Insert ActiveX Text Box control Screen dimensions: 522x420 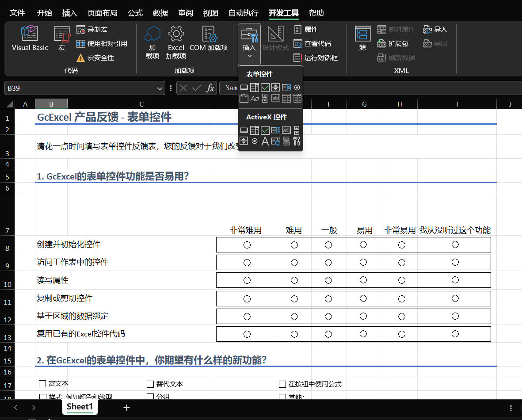coord(286,130)
